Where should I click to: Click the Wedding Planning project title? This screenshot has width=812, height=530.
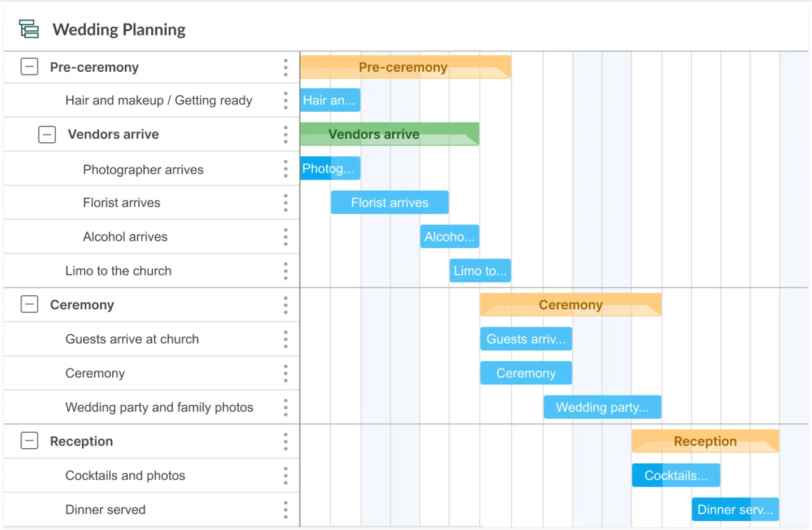click(x=119, y=29)
